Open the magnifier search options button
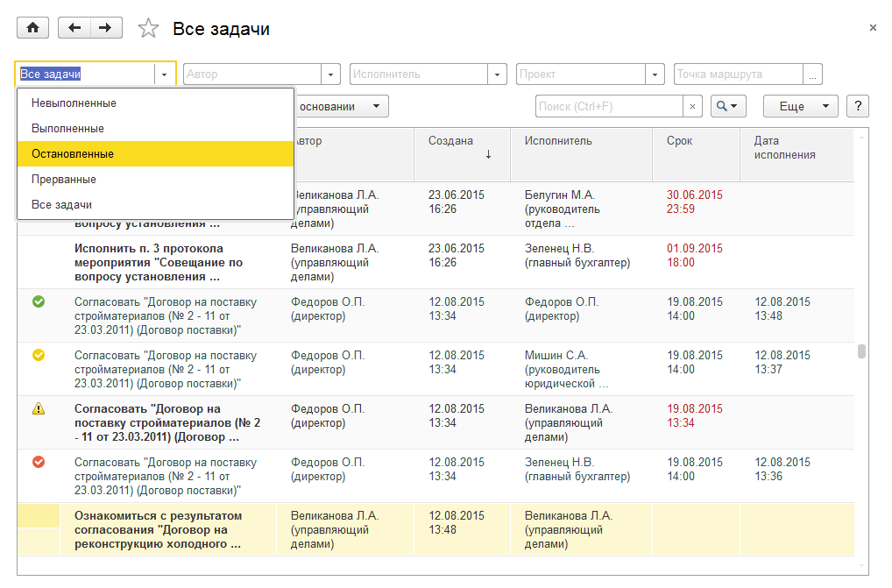Image resolution: width=892 pixels, height=588 pixels. pos(727,106)
